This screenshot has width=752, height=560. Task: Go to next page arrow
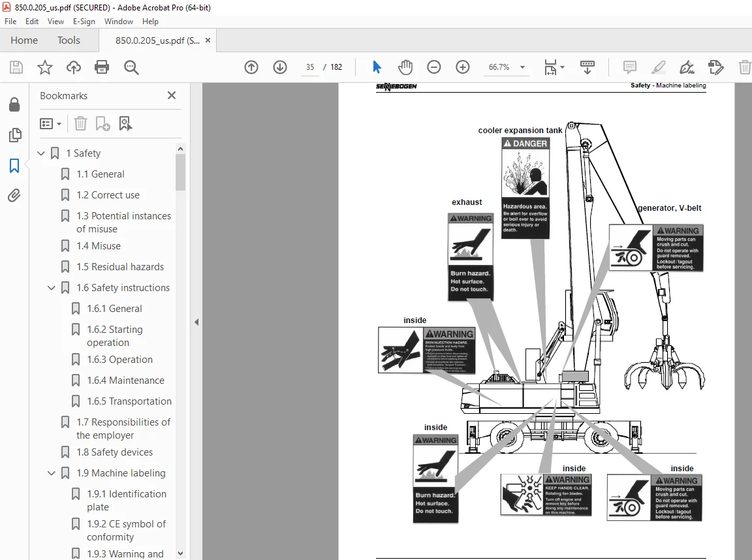pos(280,67)
